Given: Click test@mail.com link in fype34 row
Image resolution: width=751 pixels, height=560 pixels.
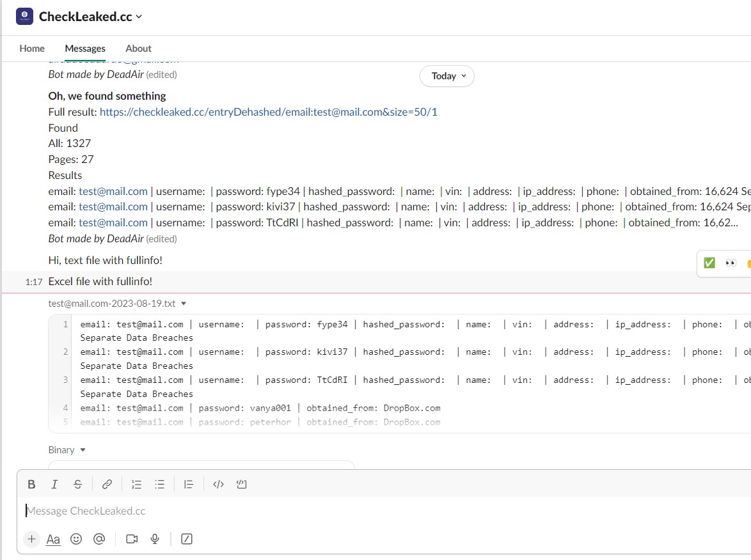Looking at the screenshot, I should pos(113,191).
